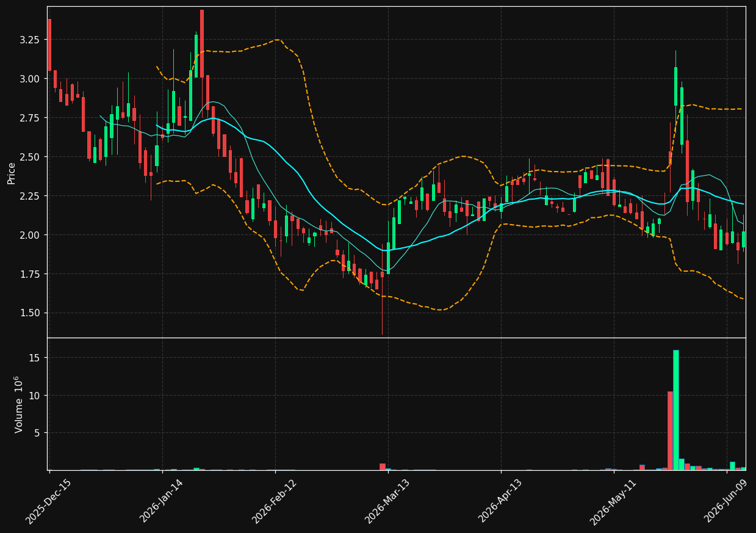Click the 2026-Jun-09 date label
The image size is (756, 533).
click(727, 501)
